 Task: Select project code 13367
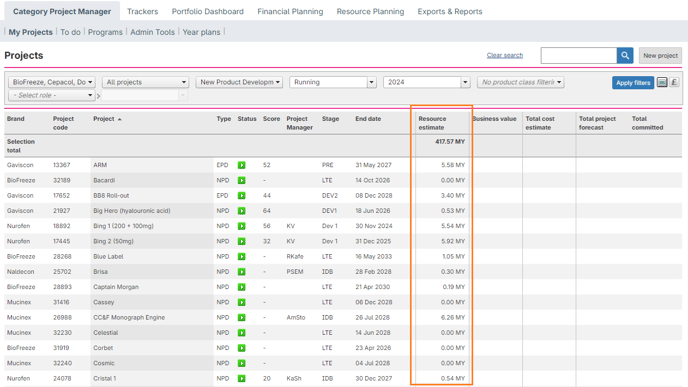61,165
